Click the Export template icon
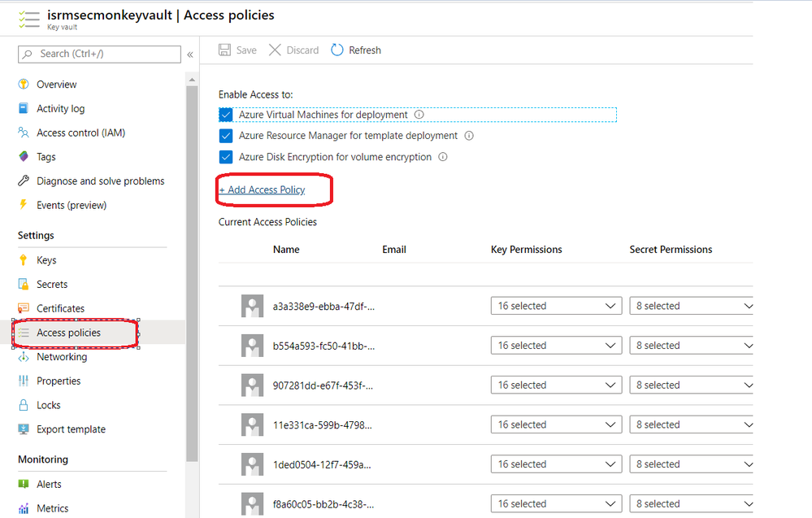Viewport: 812px width, 518px height. 24,429
